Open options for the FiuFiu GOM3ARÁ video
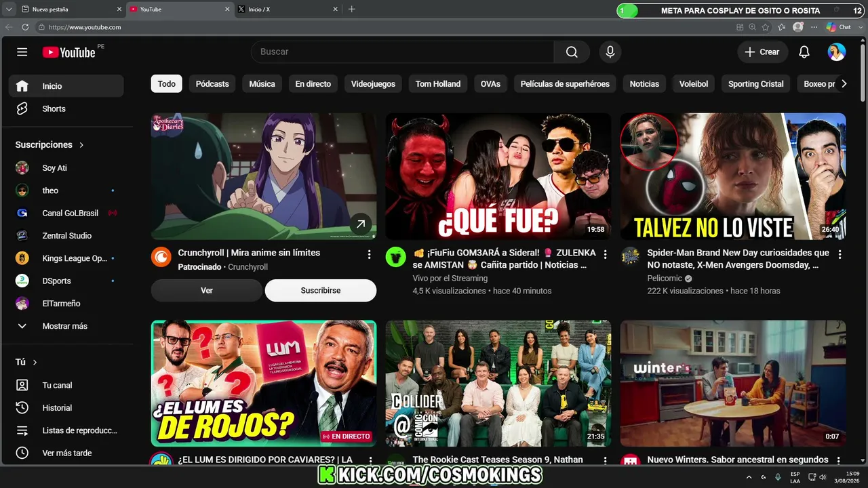This screenshot has width=868, height=488. (605, 254)
